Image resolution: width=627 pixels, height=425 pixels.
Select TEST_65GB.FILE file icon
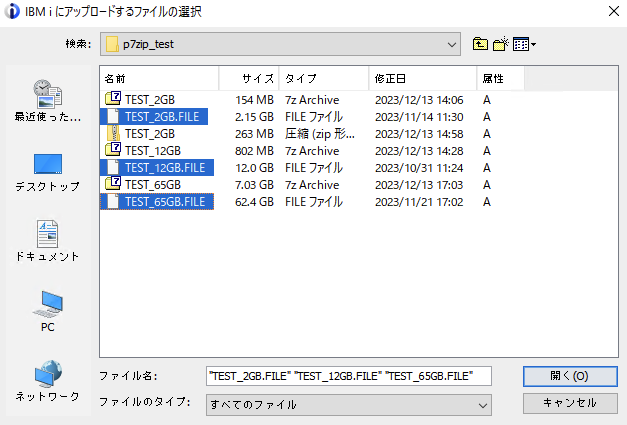point(113,202)
